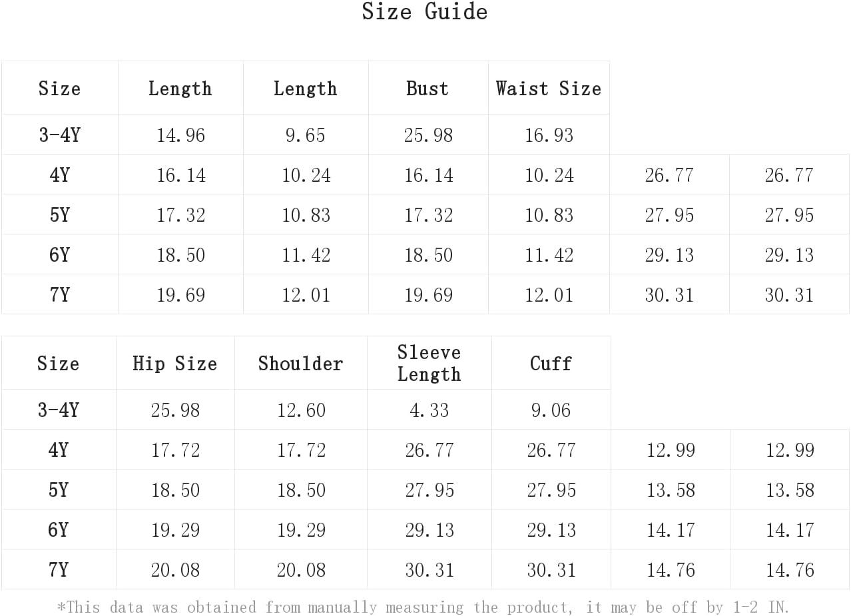The image size is (851, 616).
Task: Select the 16.93 waist size cell
Action: [x=549, y=135]
